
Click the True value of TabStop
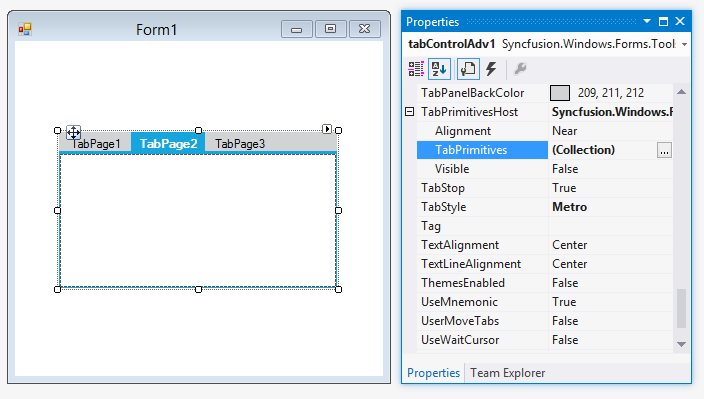pos(564,188)
